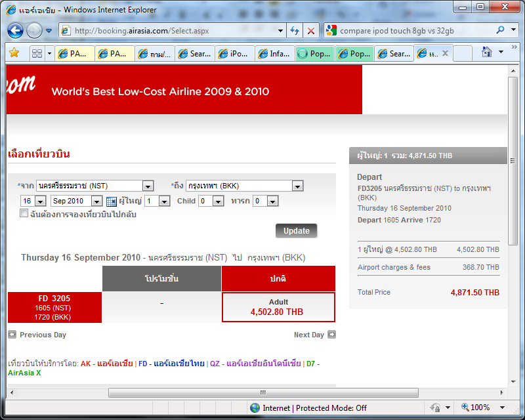Click the zoom level magnifier 100%
The height and width of the screenshot is (420, 525).
(x=475, y=408)
